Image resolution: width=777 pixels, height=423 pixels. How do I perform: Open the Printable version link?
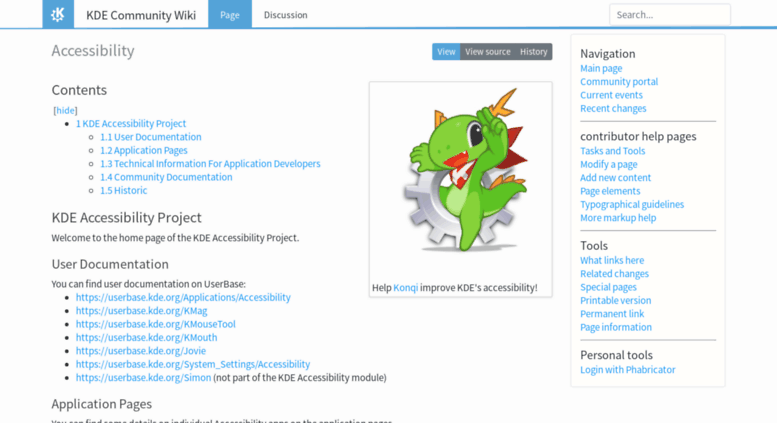pyautogui.click(x=615, y=301)
